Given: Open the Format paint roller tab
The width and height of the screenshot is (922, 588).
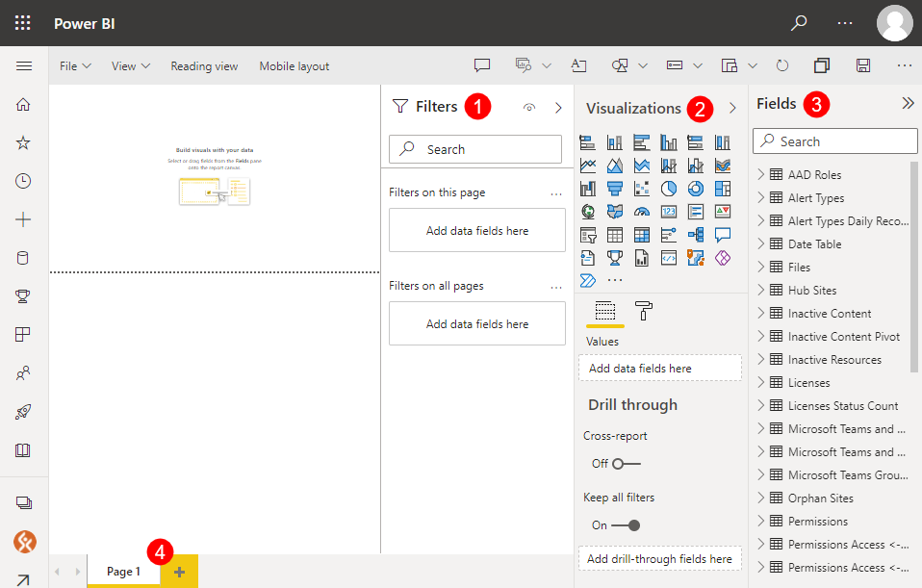Looking at the screenshot, I should pyautogui.click(x=643, y=311).
